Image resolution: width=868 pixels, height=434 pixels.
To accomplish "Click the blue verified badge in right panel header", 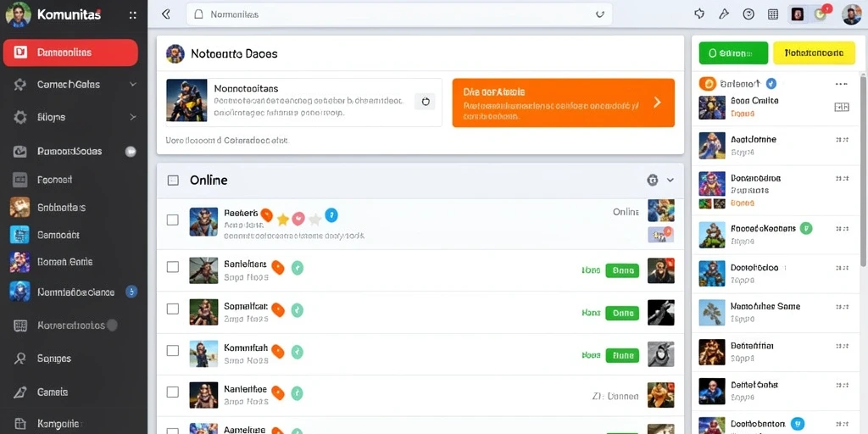I will tap(771, 84).
